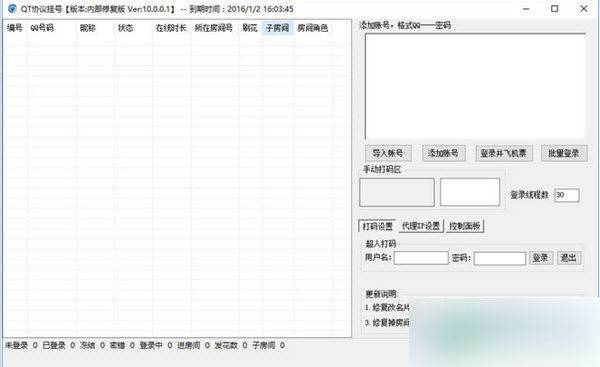Click the 添加帐号 button
Screen dimensions: 600x367
coord(443,153)
